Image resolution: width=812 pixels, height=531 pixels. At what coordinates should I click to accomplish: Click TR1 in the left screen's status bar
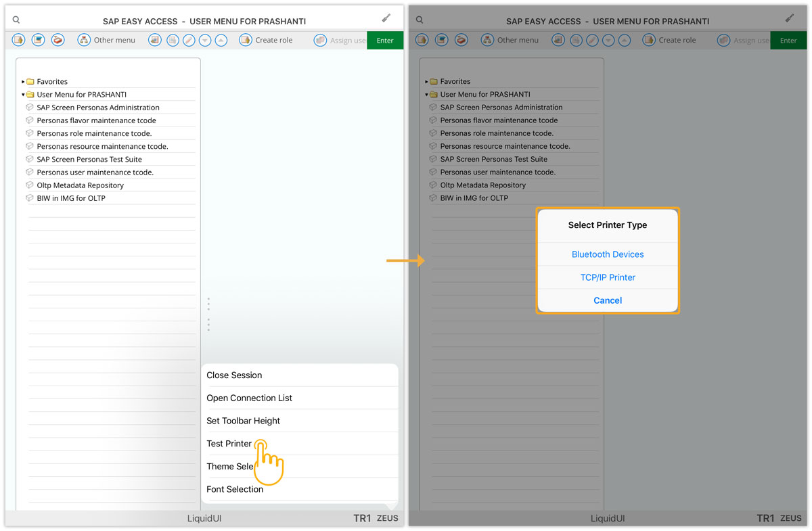point(363,519)
